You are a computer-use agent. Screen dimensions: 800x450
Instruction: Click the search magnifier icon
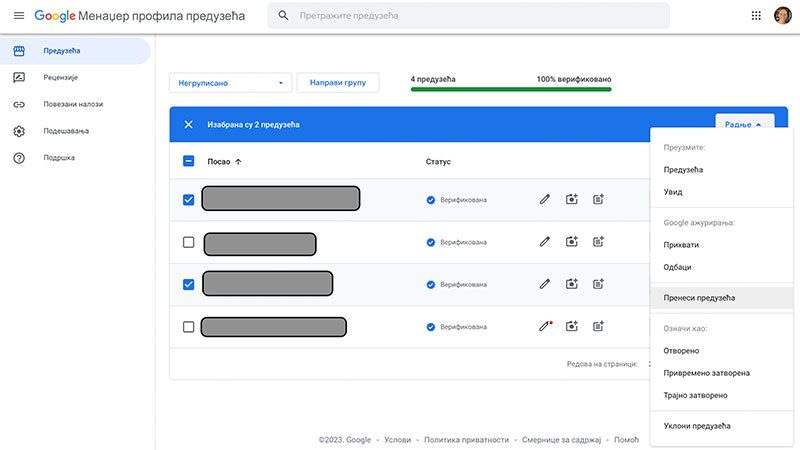(x=283, y=16)
